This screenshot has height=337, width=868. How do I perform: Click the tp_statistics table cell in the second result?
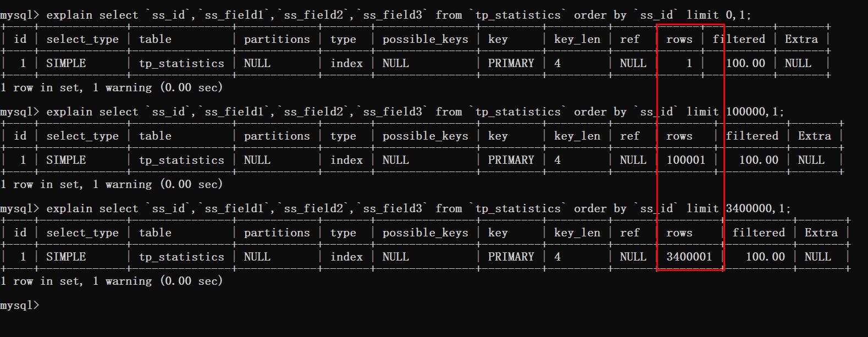coord(181,160)
